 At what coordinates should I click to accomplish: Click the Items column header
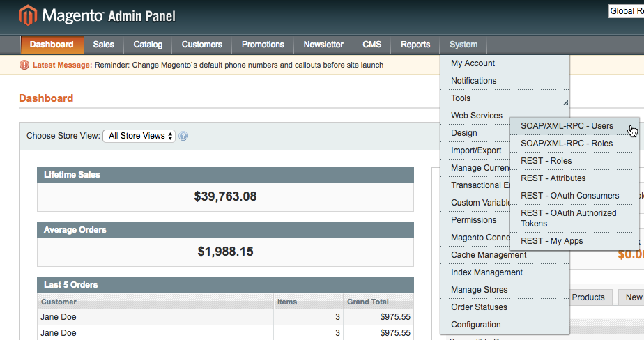[x=309, y=302]
